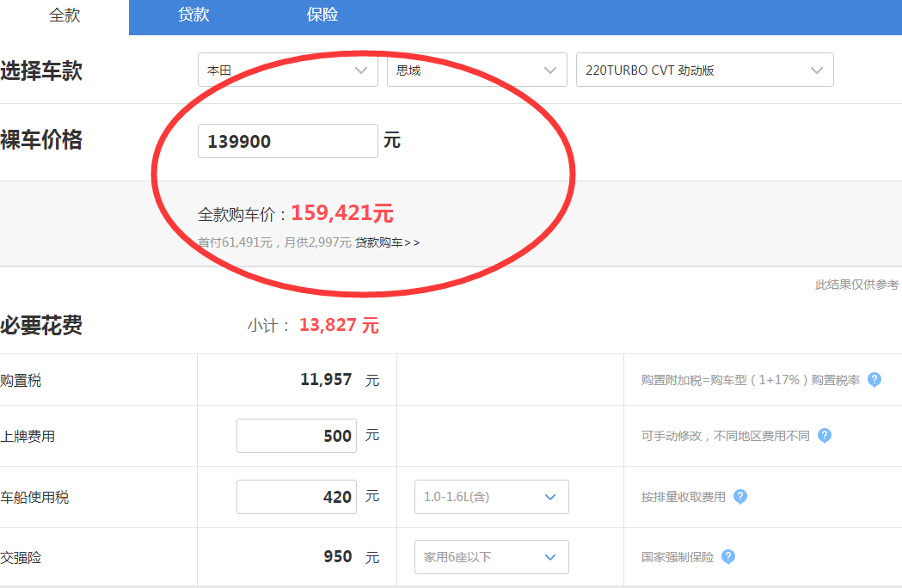The height and width of the screenshot is (588, 902).
Task: Click the 必要花费 section heading
Action: click(x=41, y=325)
